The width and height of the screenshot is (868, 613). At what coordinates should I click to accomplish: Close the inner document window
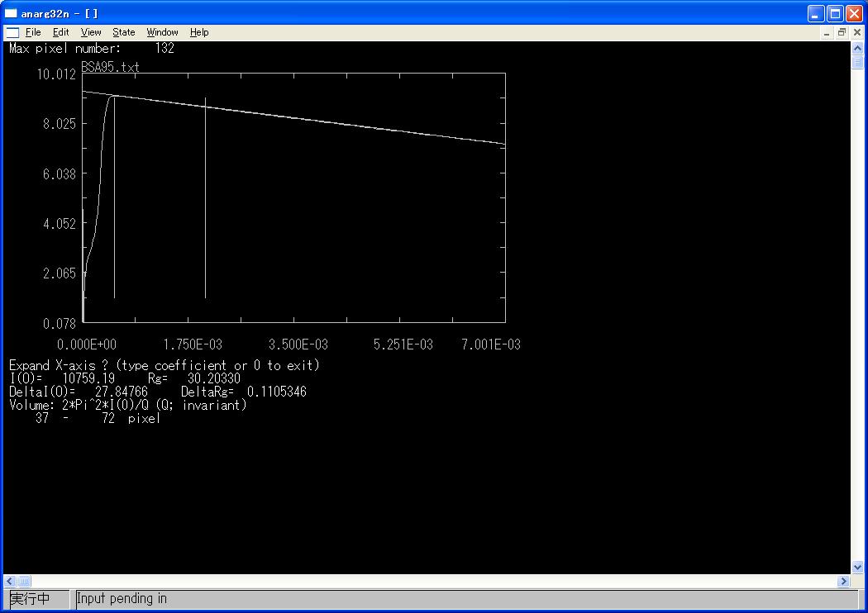pos(857,33)
